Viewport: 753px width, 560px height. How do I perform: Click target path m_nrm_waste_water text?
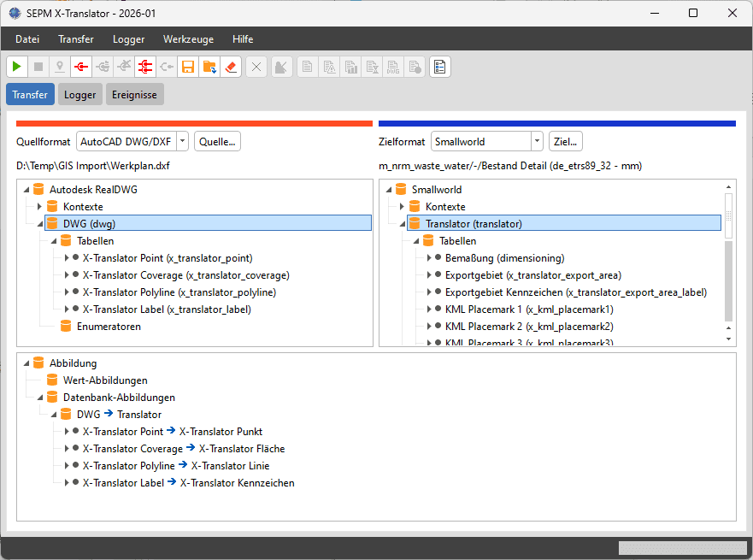(510, 166)
